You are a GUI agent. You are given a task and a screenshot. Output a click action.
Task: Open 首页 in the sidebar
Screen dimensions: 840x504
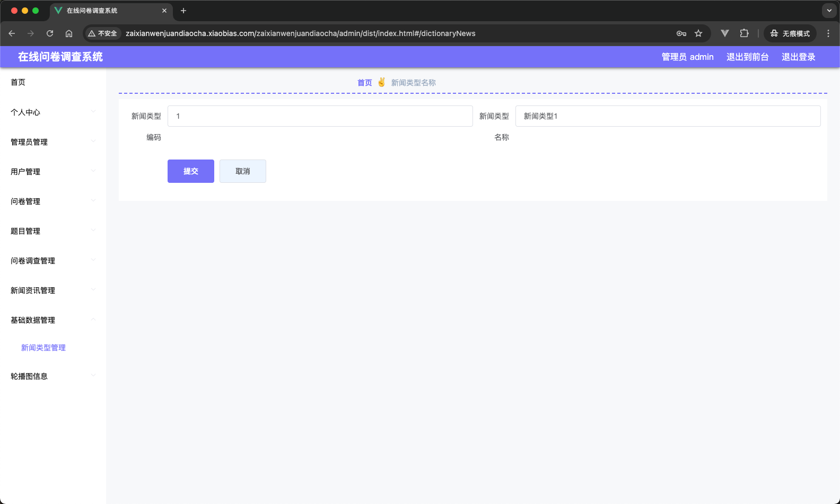click(53, 82)
